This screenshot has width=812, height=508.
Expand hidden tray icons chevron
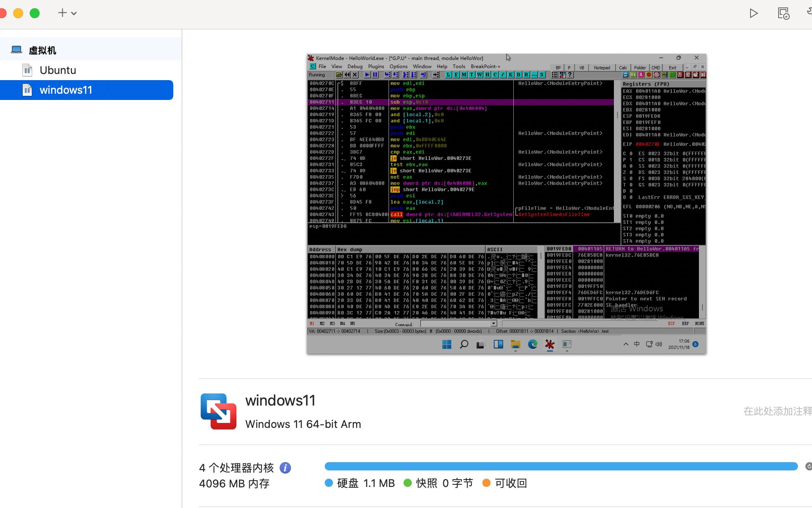coord(626,344)
